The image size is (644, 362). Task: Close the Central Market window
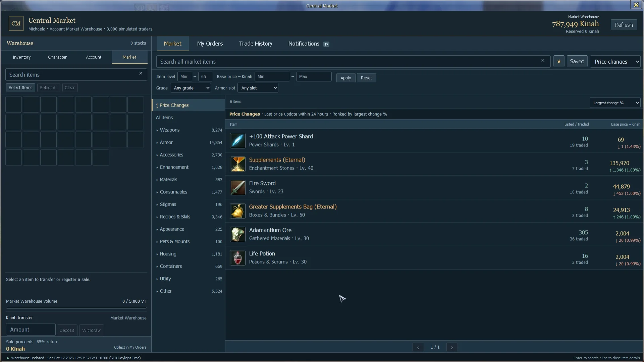pos(636,5)
